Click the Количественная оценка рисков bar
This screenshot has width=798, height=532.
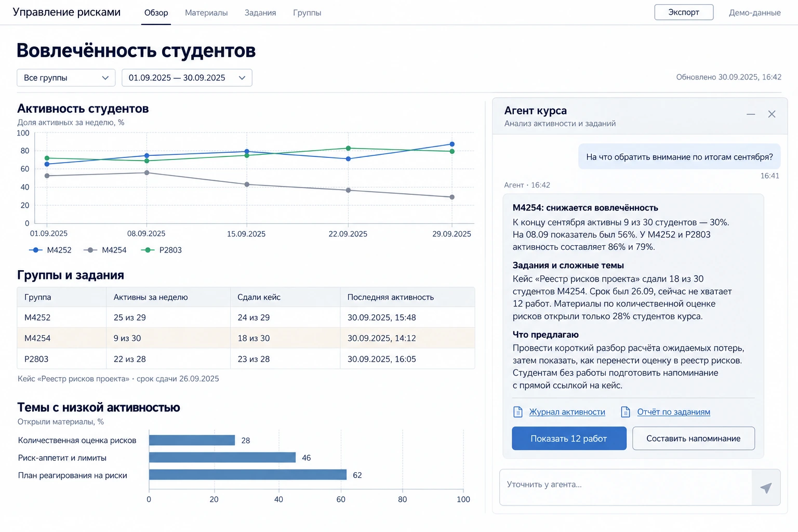point(192,440)
